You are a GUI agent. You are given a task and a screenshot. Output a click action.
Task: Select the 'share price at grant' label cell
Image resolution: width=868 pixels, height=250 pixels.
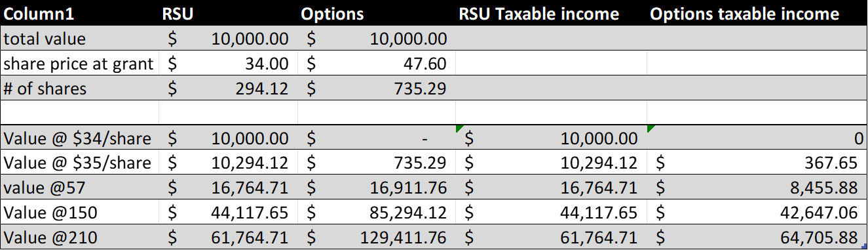pyautogui.click(x=80, y=64)
